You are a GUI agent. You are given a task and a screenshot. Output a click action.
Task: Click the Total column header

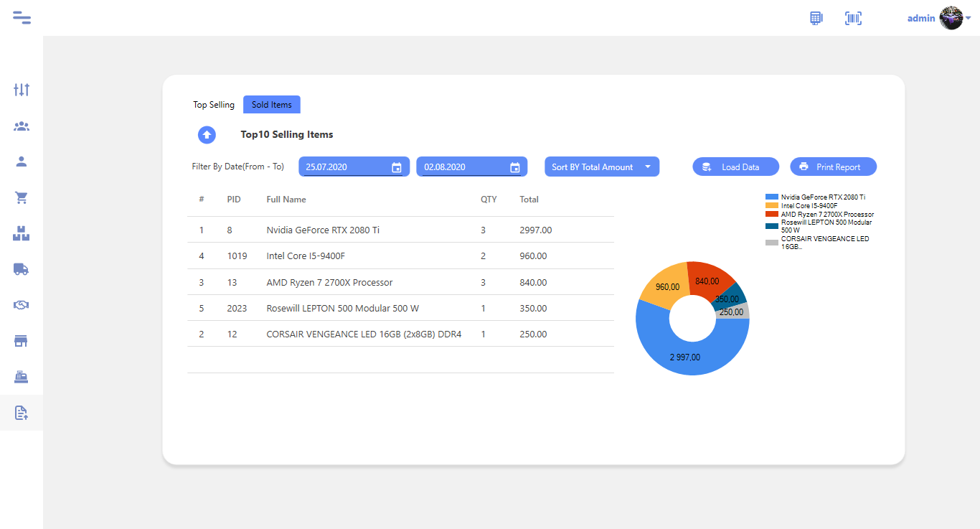point(529,200)
